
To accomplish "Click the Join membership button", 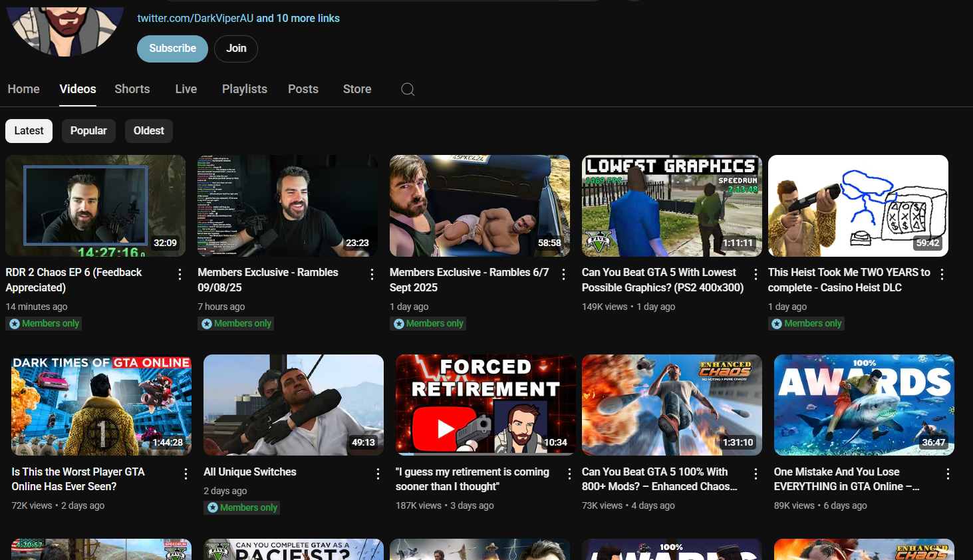I will [236, 49].
